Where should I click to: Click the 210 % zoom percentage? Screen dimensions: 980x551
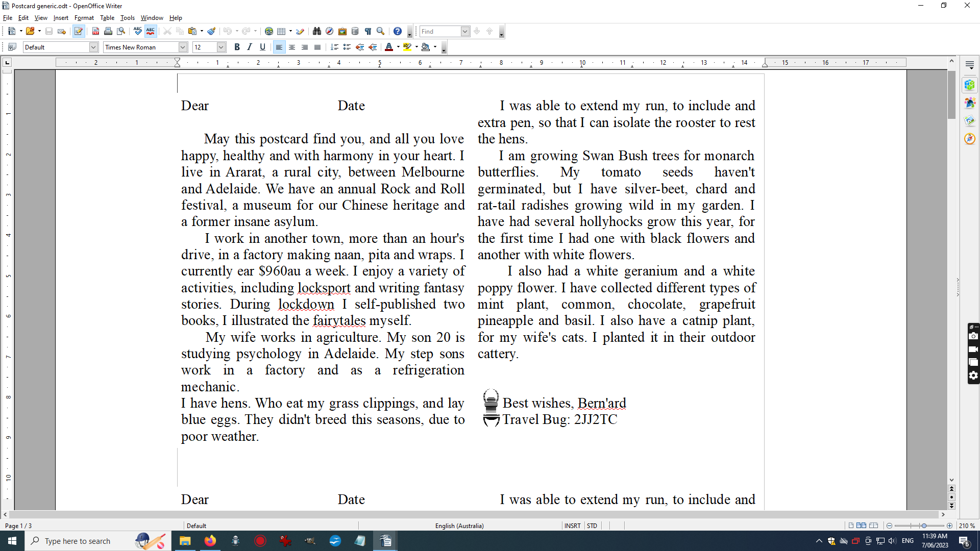click(x=967, y=525)
